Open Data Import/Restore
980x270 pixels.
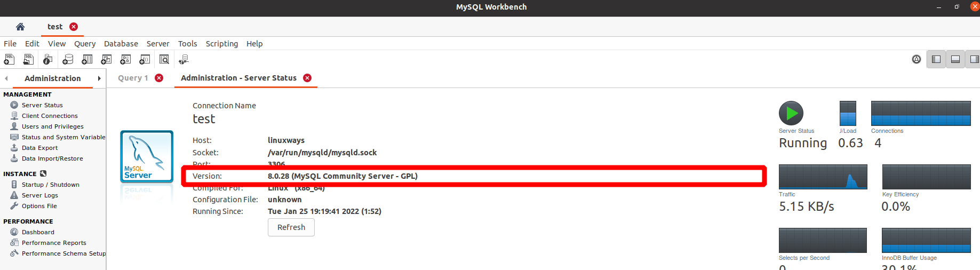52,158
